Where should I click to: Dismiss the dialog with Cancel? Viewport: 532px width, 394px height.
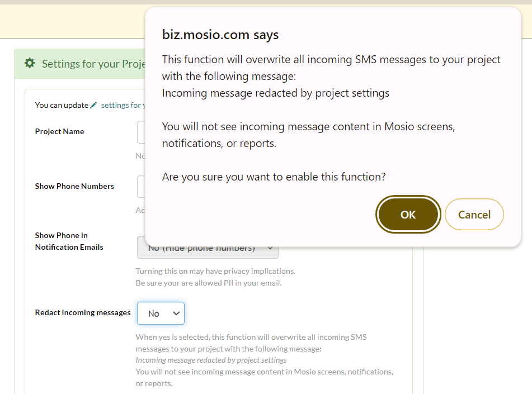click(x=474, y=214)
